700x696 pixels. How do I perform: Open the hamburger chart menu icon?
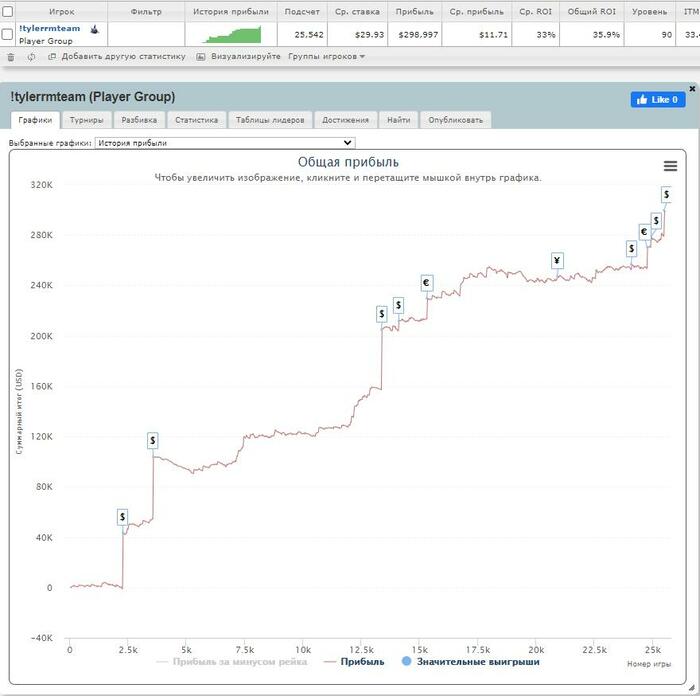point(670,166)
